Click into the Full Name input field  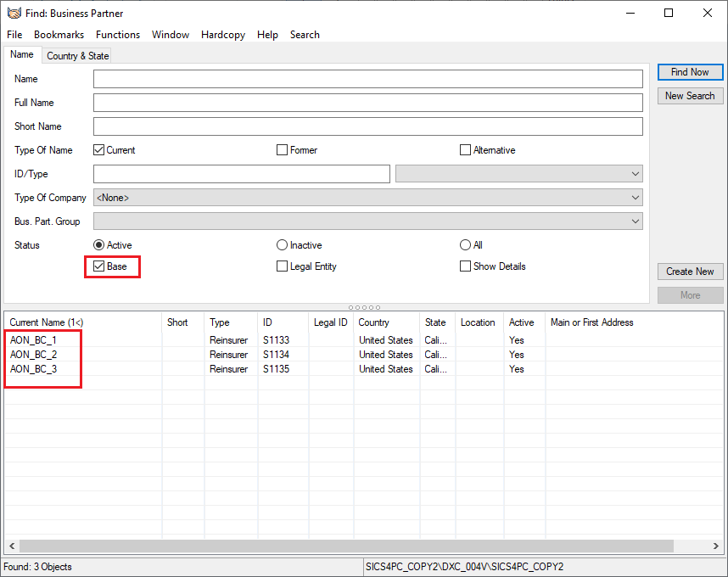(367, 103)
